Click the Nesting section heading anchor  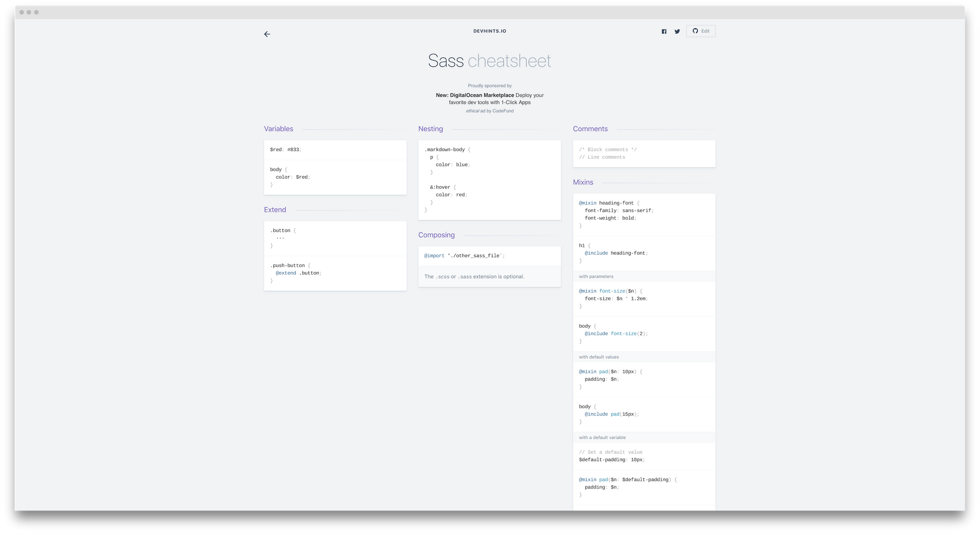[x=430, y=129]
